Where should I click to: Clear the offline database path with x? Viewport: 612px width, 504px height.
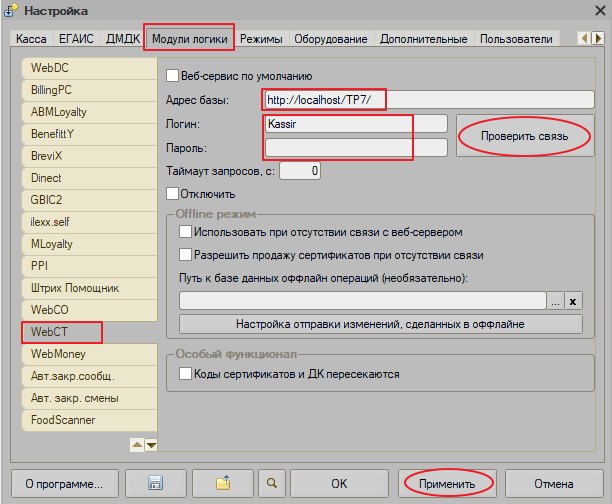tap(573, 301)
